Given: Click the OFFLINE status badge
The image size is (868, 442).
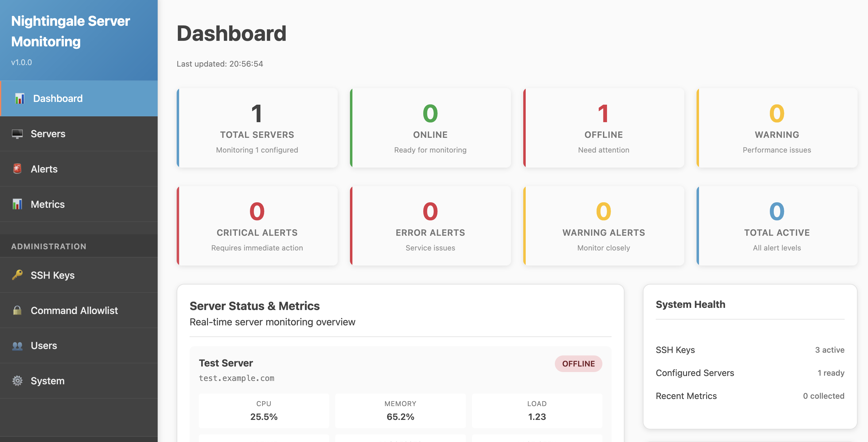Looking at the screenshot, I should (x=578, y=363).
